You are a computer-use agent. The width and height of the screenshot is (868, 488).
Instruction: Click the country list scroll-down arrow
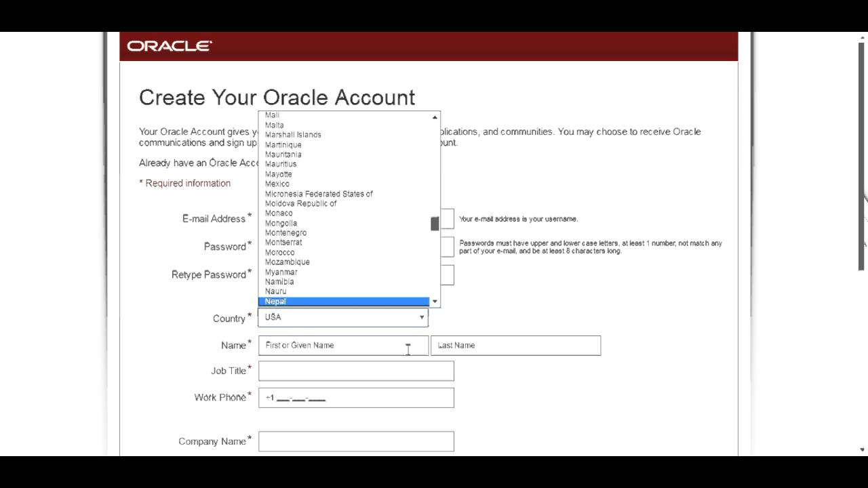435,302
